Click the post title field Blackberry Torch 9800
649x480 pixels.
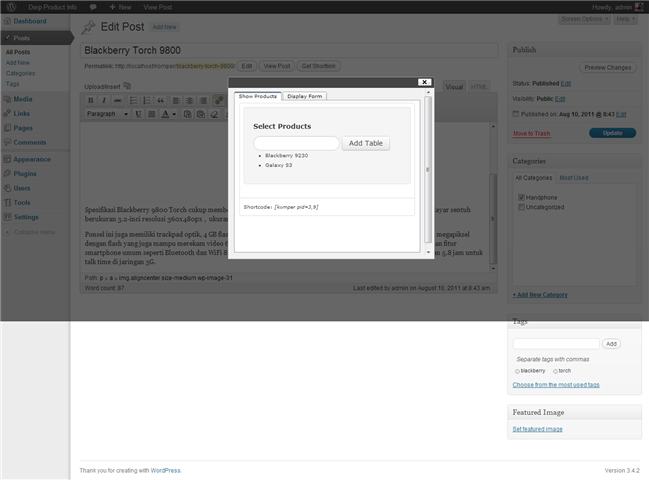click(289, 50)
